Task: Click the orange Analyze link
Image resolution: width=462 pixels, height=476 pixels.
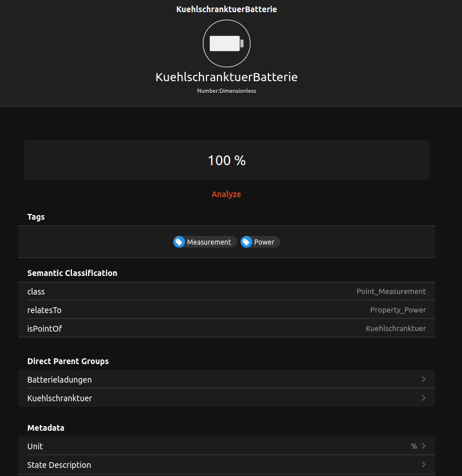Action: click(x=226, y=194)
